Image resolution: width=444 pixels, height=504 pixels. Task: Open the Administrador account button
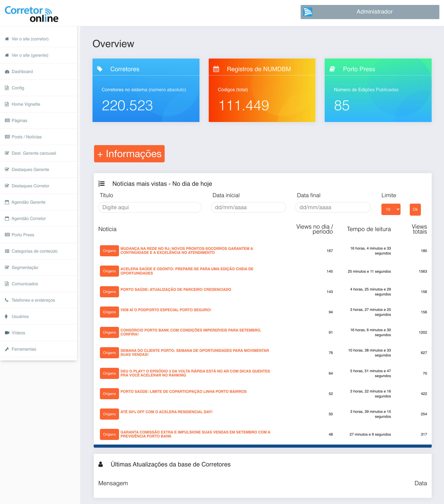pos(370,12)
